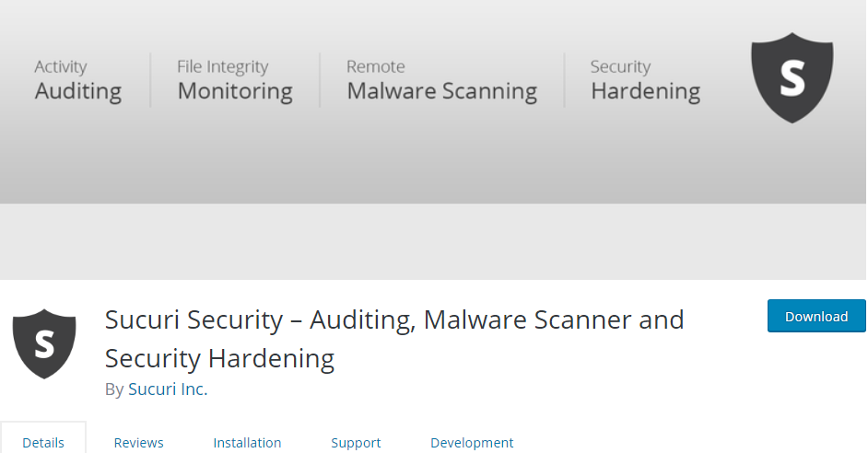Click the "Monitoring" word in the banner
Viewport: 868px width, 453px height.
235,91
